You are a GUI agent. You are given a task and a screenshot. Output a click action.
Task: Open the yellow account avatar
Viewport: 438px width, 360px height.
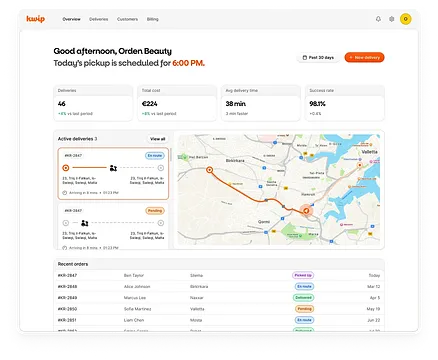[406, 19]
